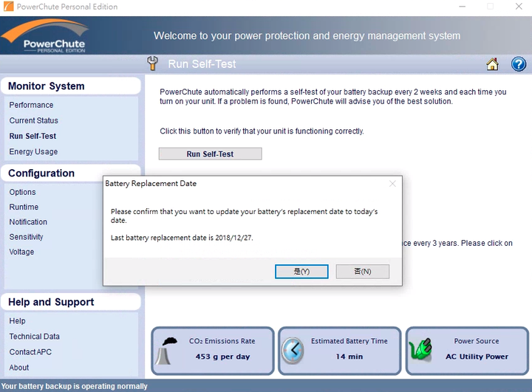Open Contact APC page

30,352
